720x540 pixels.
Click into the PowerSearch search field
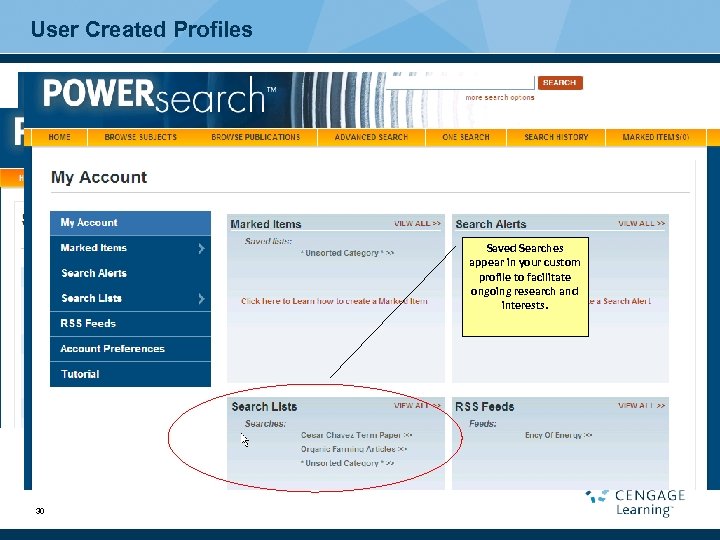(461, 83)
